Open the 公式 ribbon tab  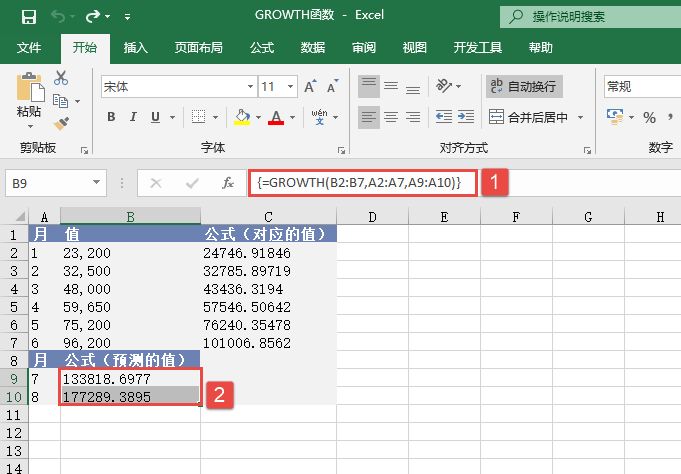[x=262, y=47]
